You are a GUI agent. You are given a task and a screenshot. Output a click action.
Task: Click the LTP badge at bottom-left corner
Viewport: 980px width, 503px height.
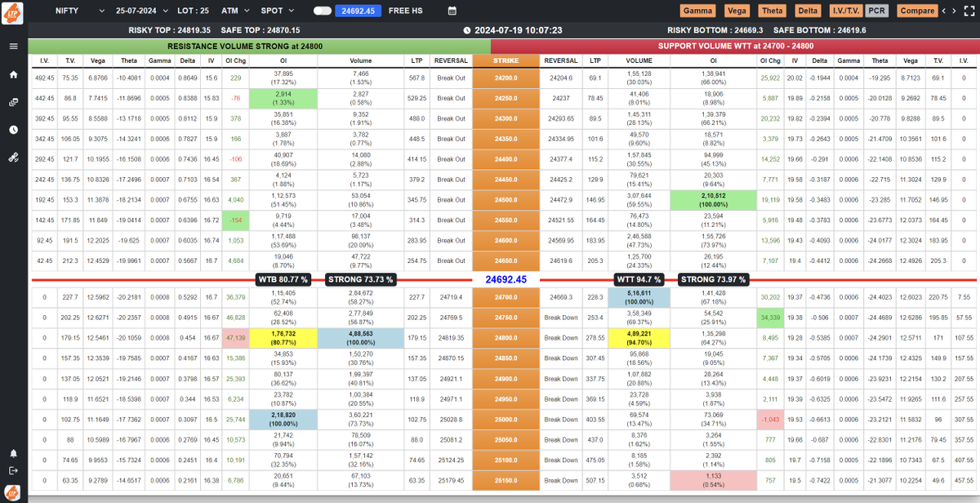(x=13, y=492)
